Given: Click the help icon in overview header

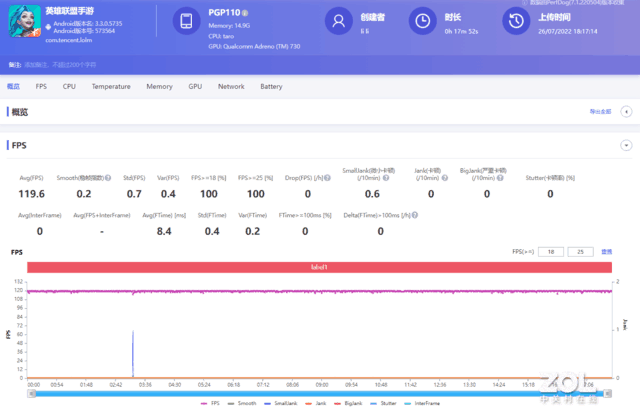Looking at the screenshot, I should coord(626,112).
